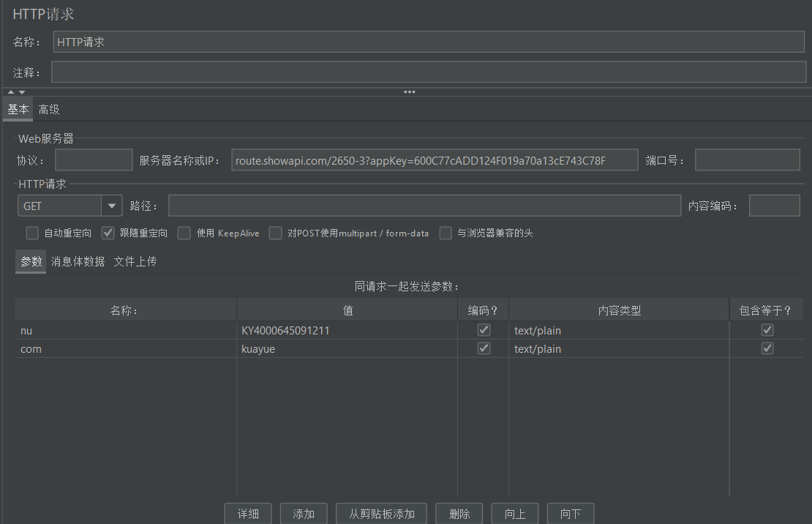Click the 路径 input field
Image resolution: width=812 pixels, height=524 pixels.
[424, 206]
